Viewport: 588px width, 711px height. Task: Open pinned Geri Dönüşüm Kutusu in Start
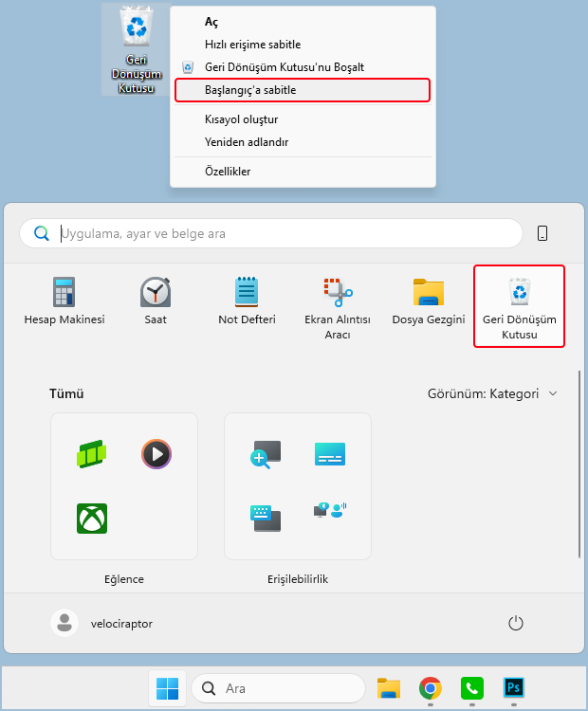pyautogui.click(x=519, y=306)
